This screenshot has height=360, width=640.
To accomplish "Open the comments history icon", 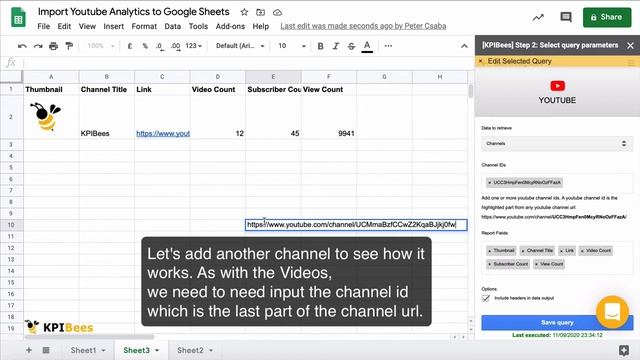I will pos(566,17).
